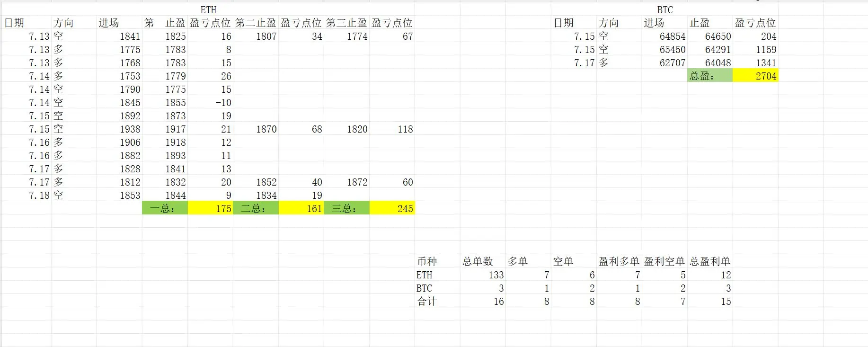Select the 总单数 summary header
The image size is (868, 347).
click(x=483, y=261)
